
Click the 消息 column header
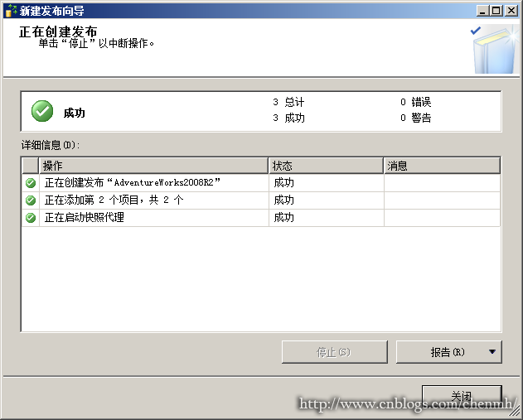click(x=442, y=166)
